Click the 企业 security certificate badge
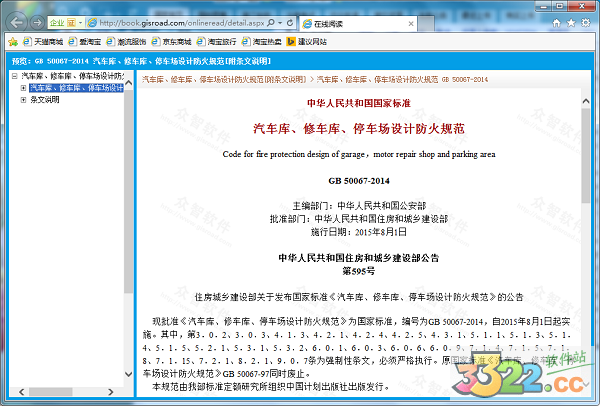This screenshot has height=406, width=600. pos(62,23)
